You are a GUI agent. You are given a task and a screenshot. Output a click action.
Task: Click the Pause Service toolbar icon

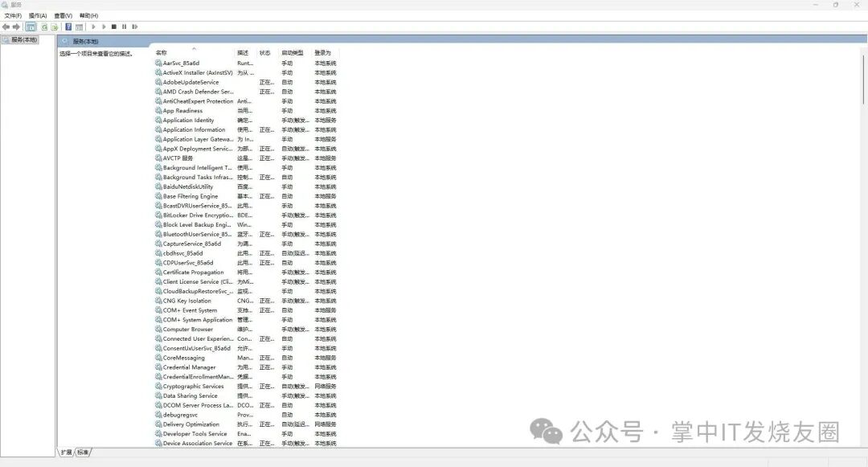point(125,27)
